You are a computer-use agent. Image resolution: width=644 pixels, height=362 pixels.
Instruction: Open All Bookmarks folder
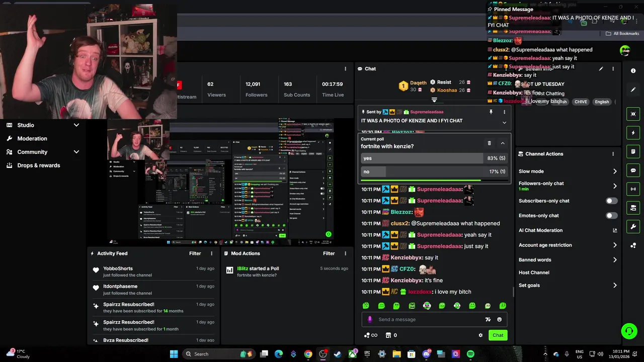pyautogui.click(x=622, y=34)
